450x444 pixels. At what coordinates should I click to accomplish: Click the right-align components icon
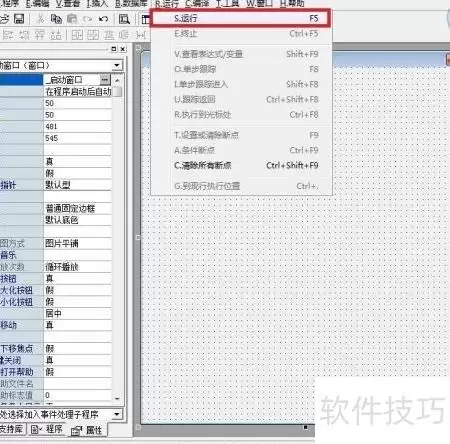[x=24, y=35]
